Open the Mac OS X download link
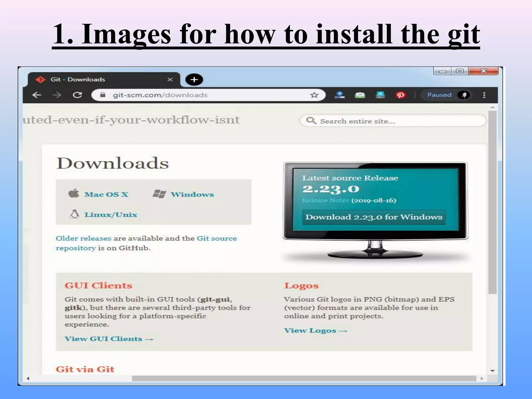 click(106, 194)
